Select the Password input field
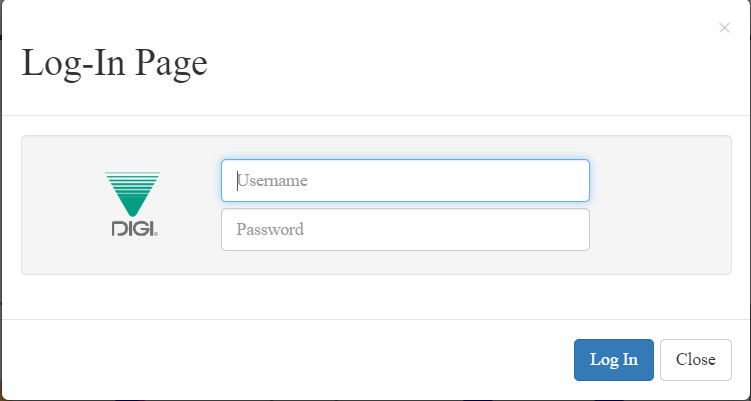 [405, 229]
